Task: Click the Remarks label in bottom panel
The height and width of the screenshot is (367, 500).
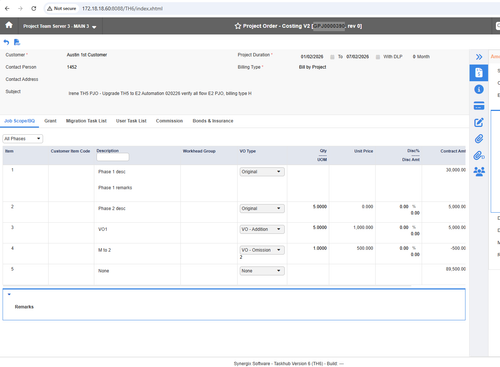Action: tap(24, 307)
